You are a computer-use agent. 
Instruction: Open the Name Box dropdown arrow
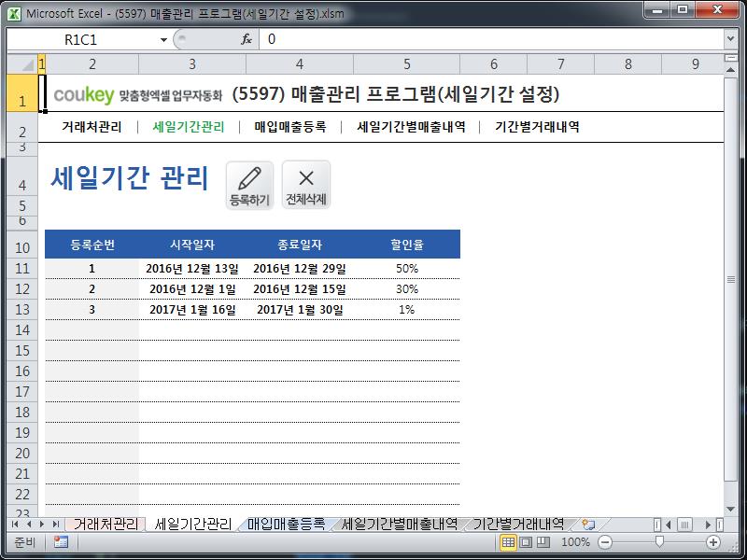click(x=163, y=40)
